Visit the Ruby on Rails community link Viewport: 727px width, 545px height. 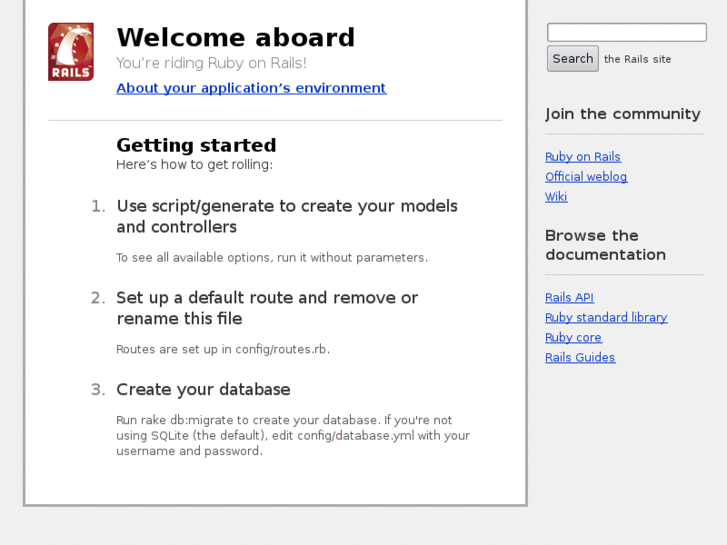point(583,157)
